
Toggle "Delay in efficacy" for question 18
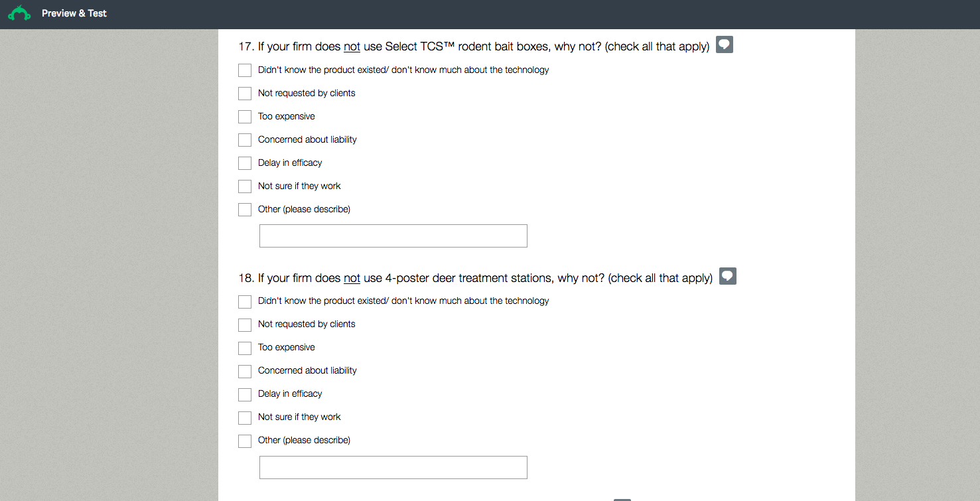(x=245, y=395)
